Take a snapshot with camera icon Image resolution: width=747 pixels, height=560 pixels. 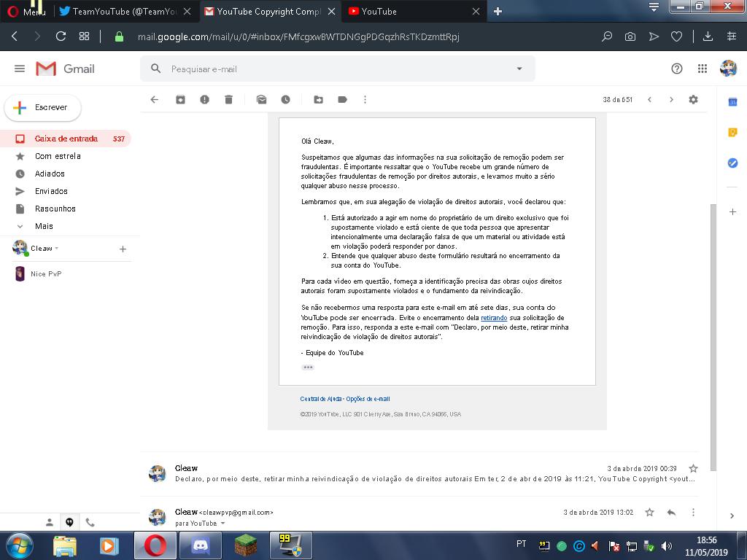click(630, 36)
